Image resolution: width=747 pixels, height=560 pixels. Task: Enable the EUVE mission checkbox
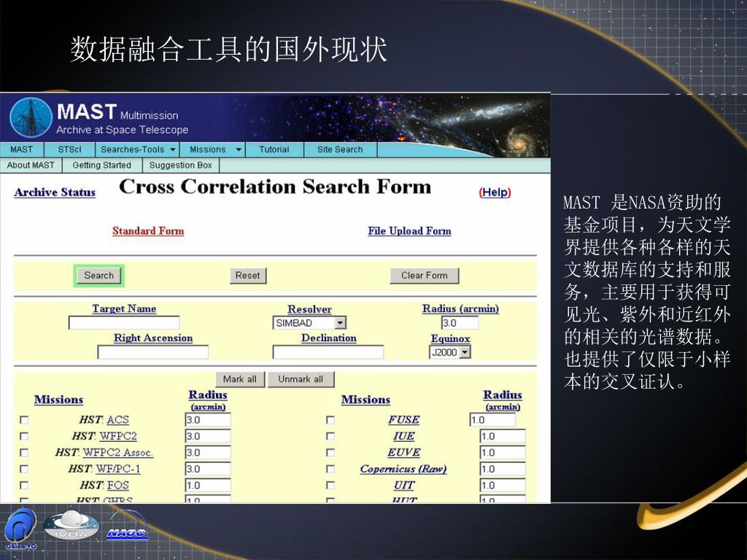click(330, 452)
